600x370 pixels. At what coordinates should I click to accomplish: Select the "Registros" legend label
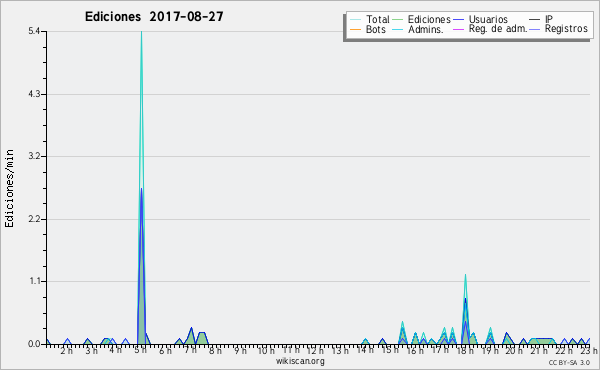[x=566, y=29]
